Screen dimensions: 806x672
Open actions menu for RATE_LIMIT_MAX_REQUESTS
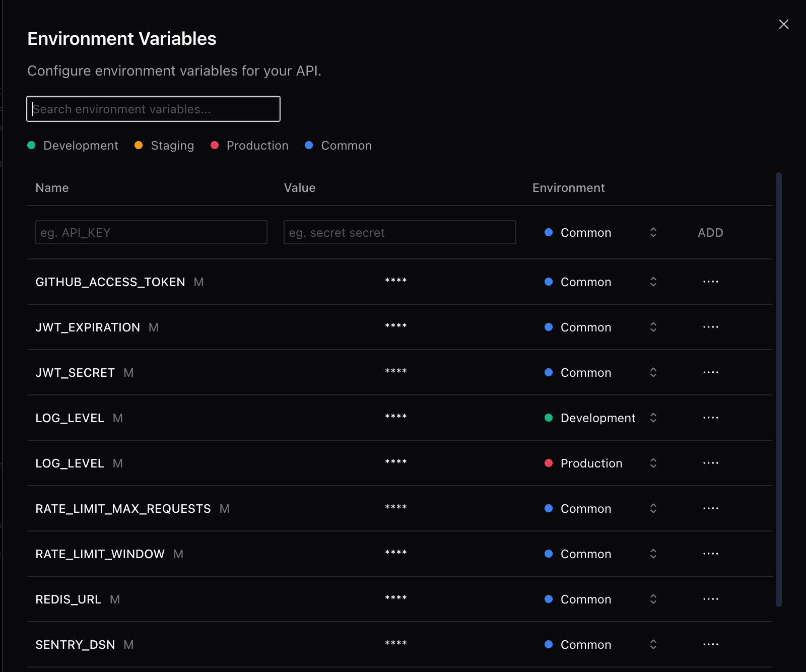click(710, 508)
